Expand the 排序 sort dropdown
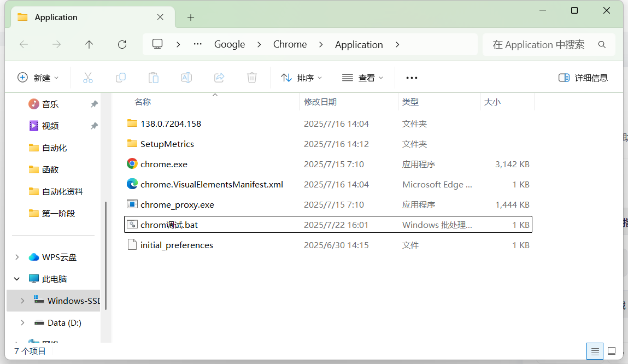This screenshot has height=364, width=628. [301, 77]
